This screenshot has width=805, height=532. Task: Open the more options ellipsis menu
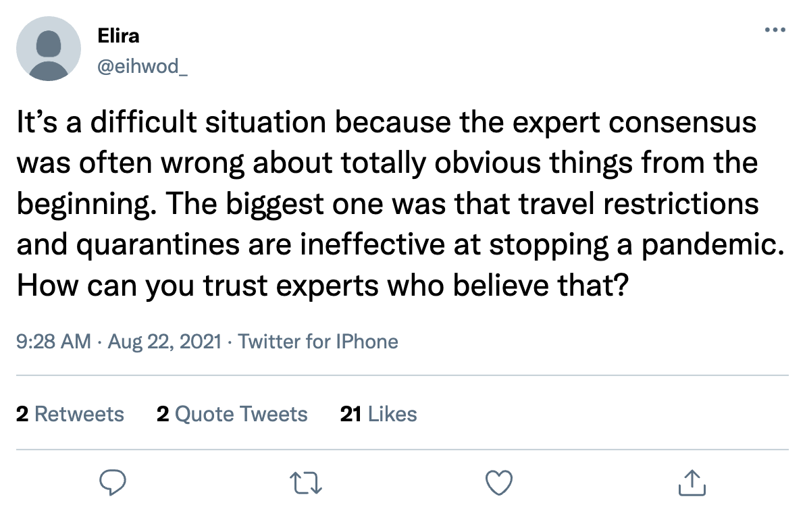point(775,30)
